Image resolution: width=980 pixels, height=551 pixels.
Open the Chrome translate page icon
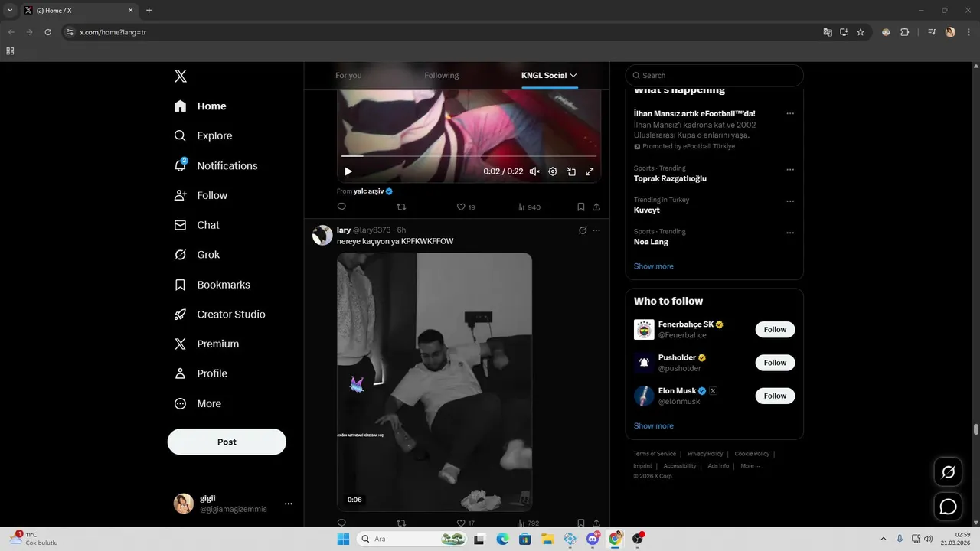point(828,32)
